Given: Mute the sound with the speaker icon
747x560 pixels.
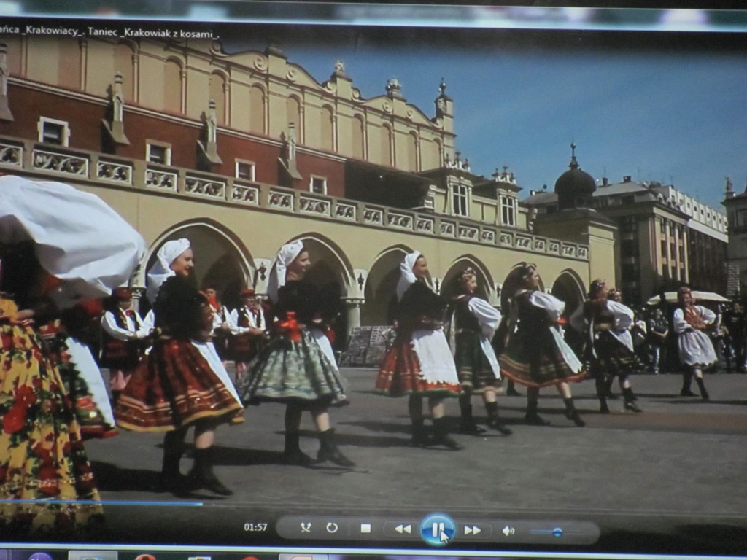Looking at the screenshot, I should (508, 531).
